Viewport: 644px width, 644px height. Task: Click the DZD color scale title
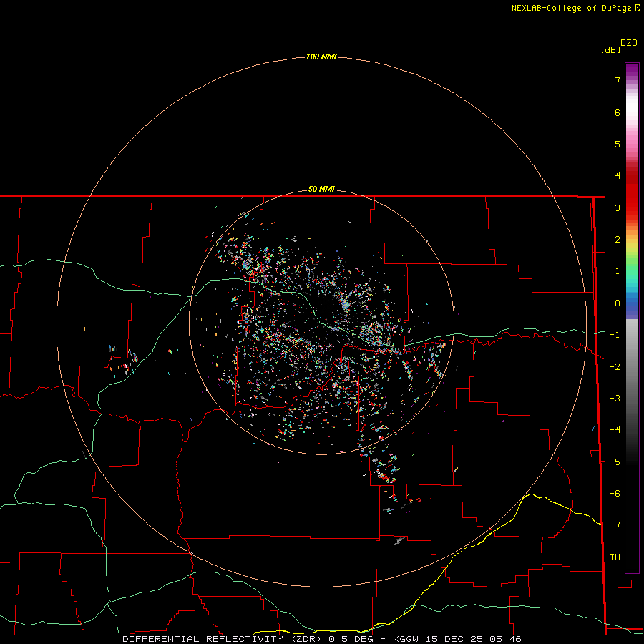(629, 43)
